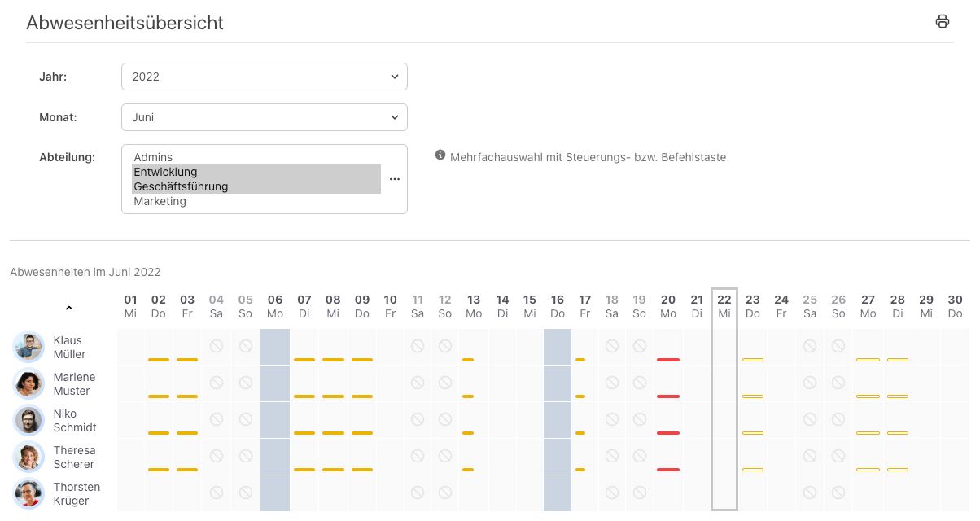Open the Monat dropdown showing Juni
Image resolution: width=980 pixels, height=521 pixels.
[x=264, y=116]
